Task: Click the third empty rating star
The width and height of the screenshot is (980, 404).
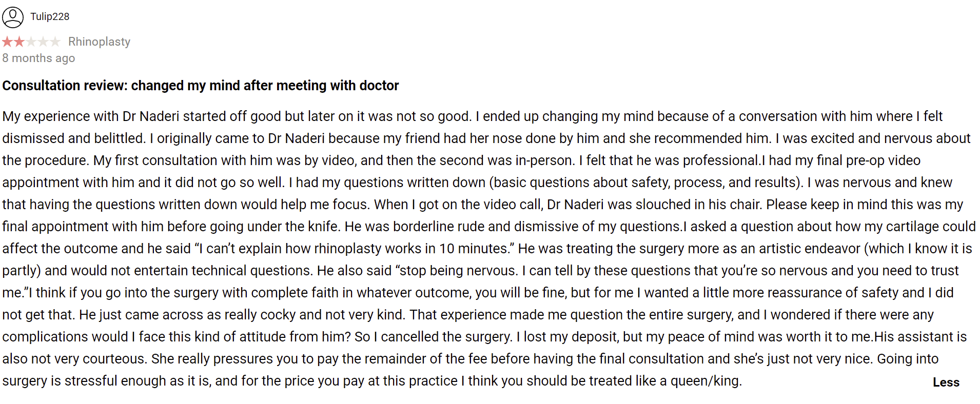Action: click(31, 42)
